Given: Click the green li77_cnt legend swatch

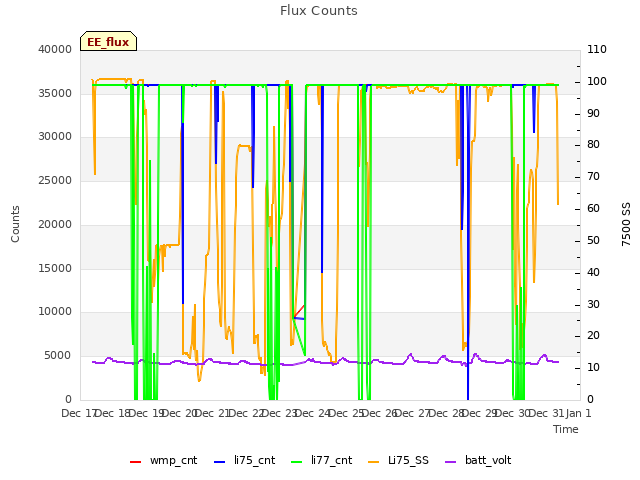Looking at the screenshot, I should click(297, 462).
